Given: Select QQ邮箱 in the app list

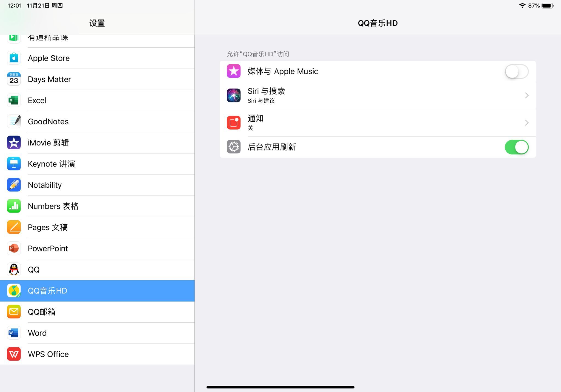Looking at the screenshot, I should pyautogui.click(x=42, y=312).
